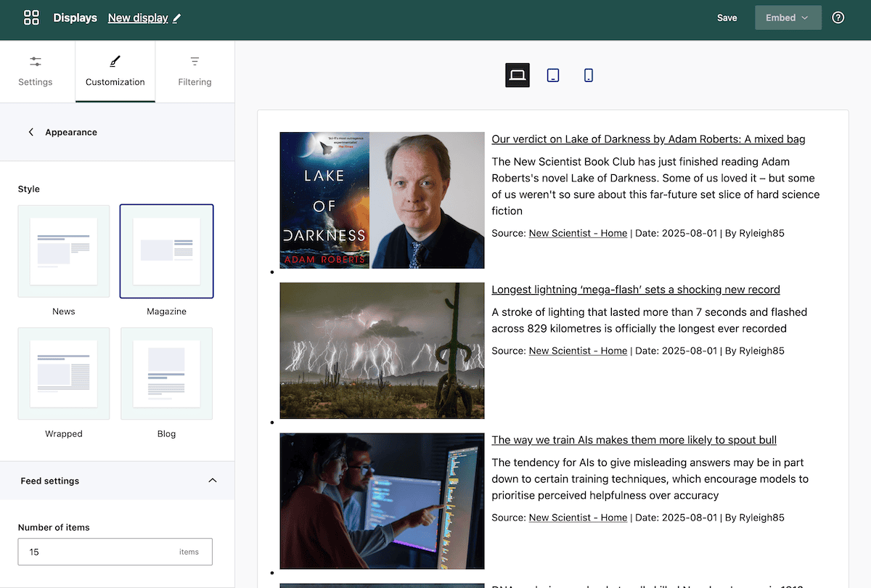Focus the Number of items field

[115, 552]
